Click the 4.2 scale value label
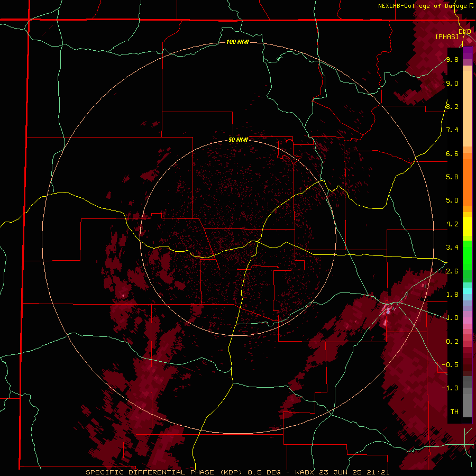476x476 pixels. point(452,224)
